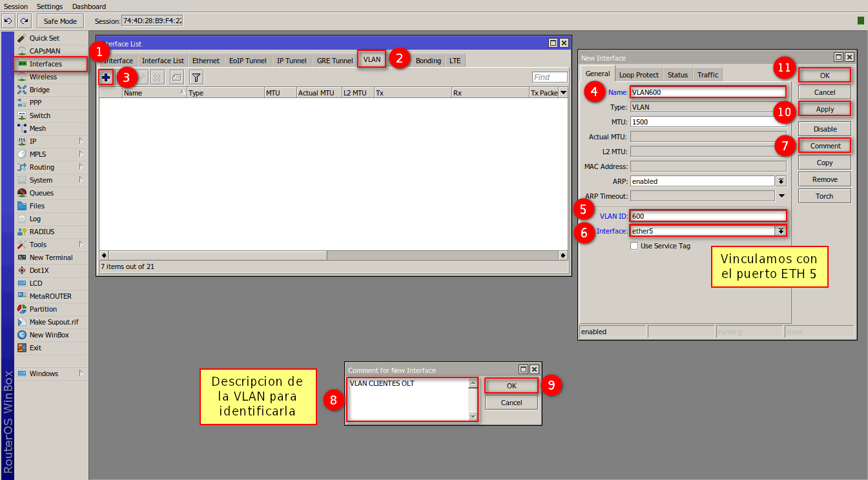
Task: Open the Interface dropdown showing ether5
Action: coord(781,231)
